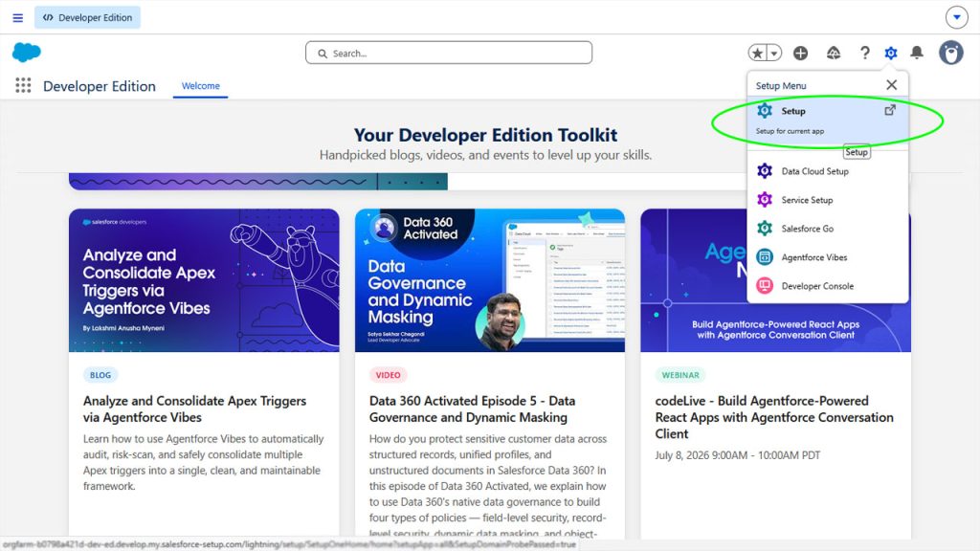Image resolution: width=980 pixels, height=551 pixels.
Task: Choose Setup for current app
Action: (828, 120)
